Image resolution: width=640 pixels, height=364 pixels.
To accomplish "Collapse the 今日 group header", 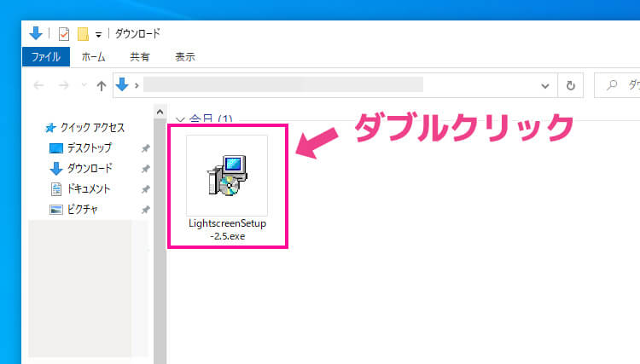I will (x=180, y=118).
